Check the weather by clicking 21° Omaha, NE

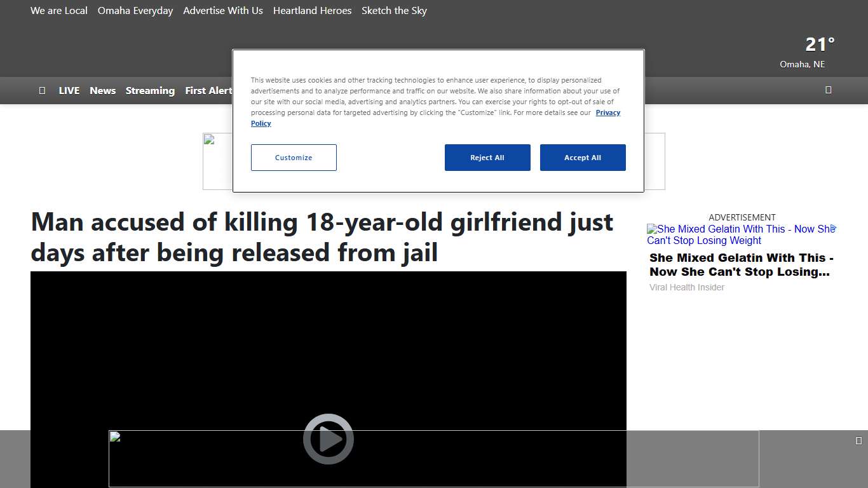(818, 51)
